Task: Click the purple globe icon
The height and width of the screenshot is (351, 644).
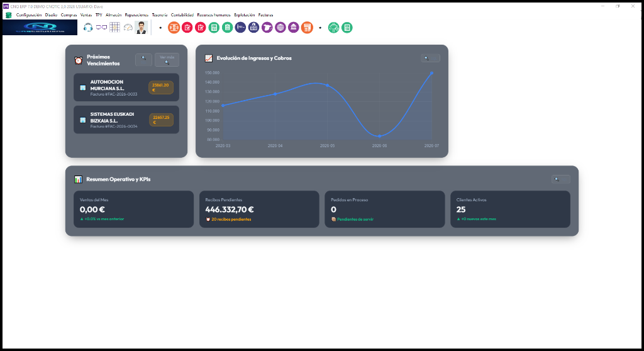Action: 280,28
